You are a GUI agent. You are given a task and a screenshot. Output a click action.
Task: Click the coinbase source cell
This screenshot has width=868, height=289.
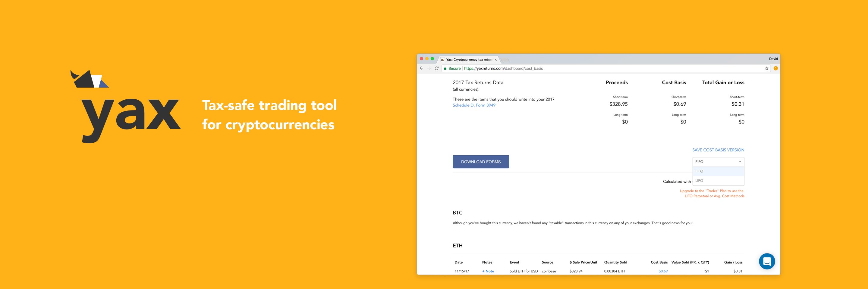549,271
